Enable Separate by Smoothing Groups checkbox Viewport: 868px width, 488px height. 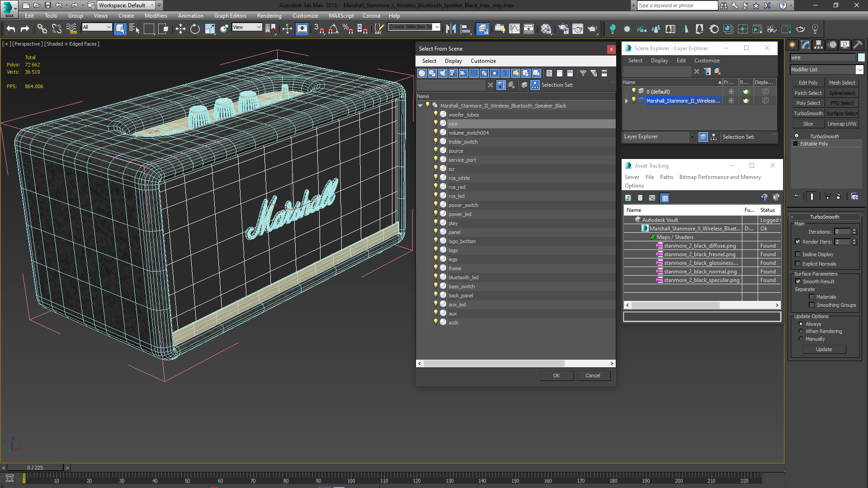coord(812,305)
